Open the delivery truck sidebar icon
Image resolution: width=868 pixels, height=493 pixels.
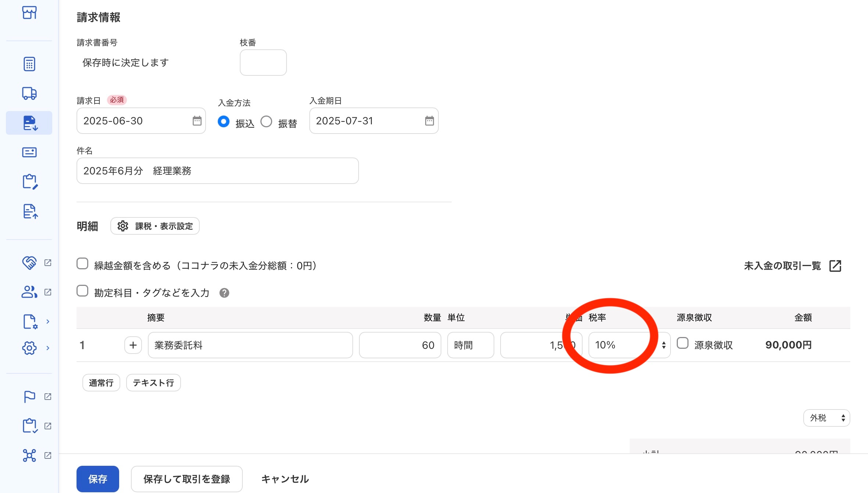29,93
